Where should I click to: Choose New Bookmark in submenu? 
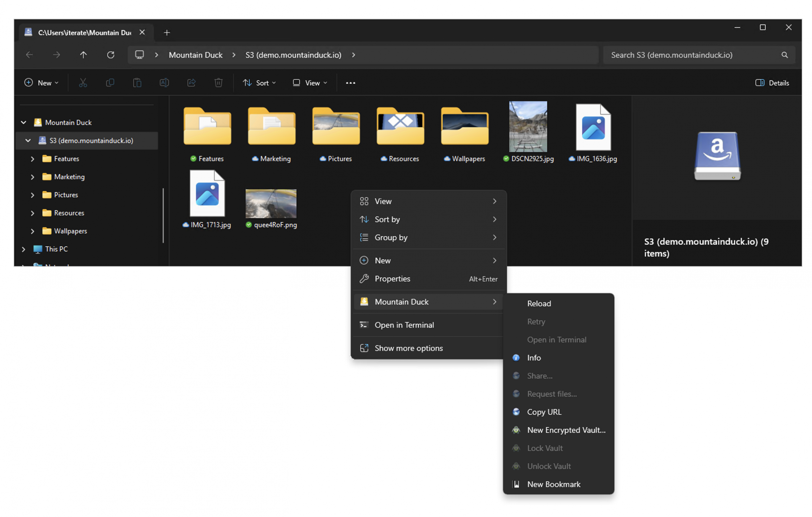[x=559, y=484]
